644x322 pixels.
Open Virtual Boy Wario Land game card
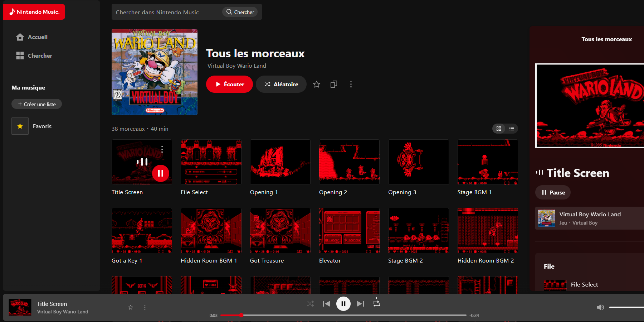[x=590, y=218]
